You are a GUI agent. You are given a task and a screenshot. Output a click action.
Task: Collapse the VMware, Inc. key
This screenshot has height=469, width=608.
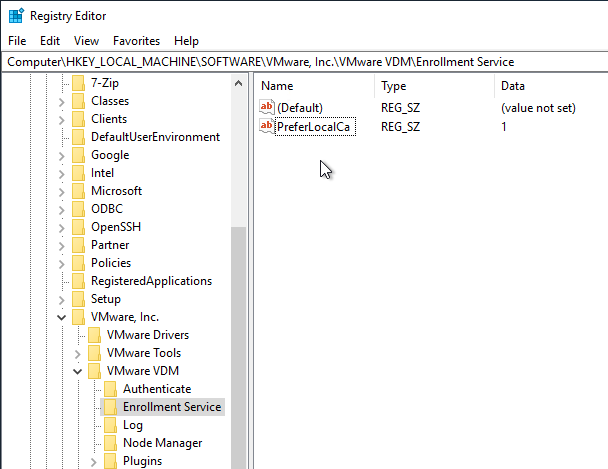(61, 317)
